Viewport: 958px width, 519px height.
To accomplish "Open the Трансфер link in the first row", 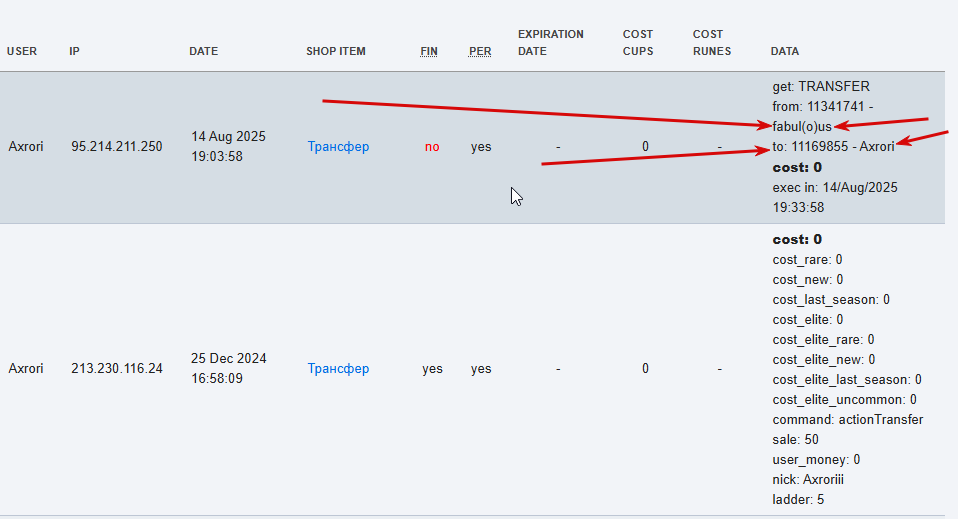I will point(338,147).
